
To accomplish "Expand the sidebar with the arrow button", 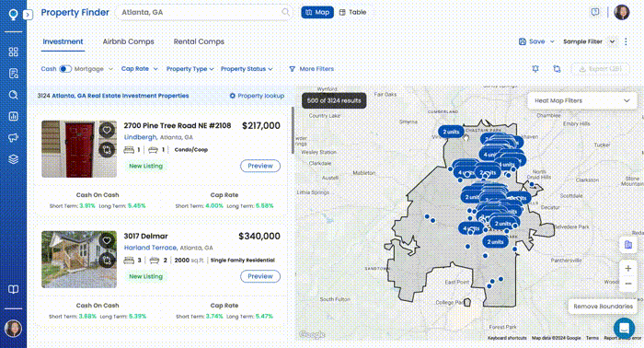I will click(28, 15).
